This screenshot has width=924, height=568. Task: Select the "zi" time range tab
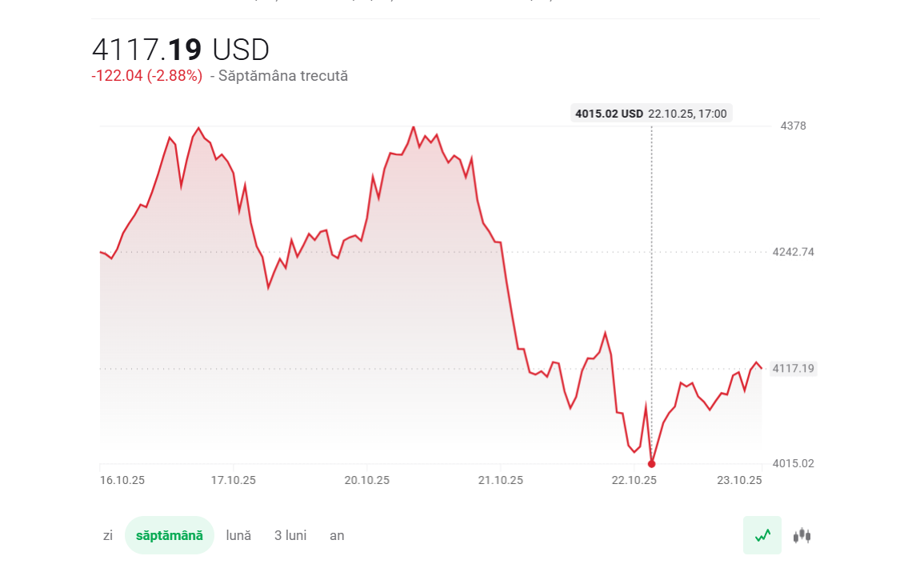(108, 535)
